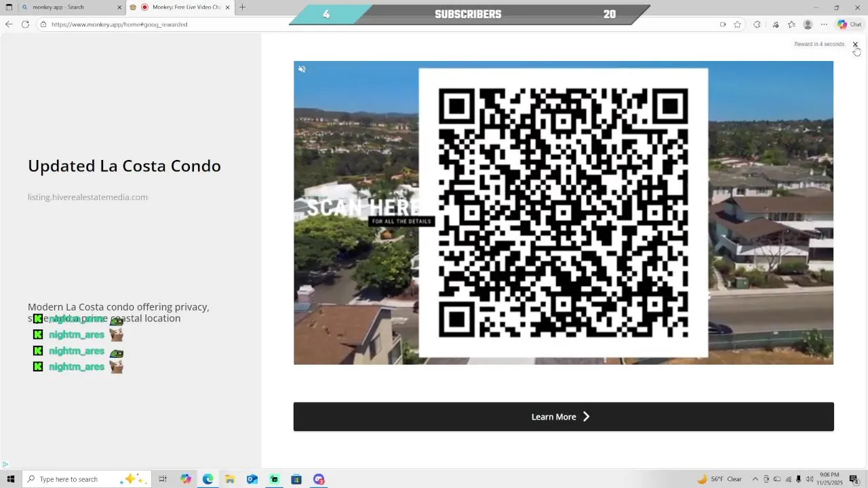Open Microsoft Edge from the taskbar

(208, 479)
